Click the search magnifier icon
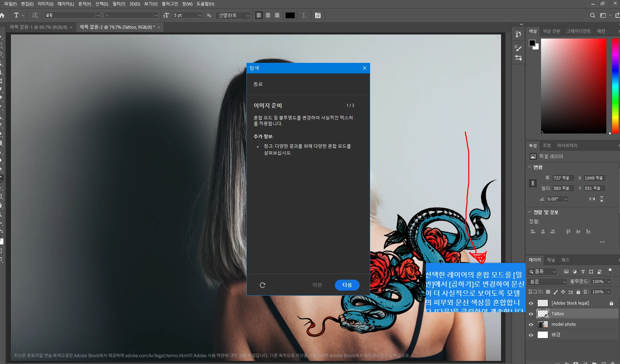The height and width of the screenshot is (364, 620). 593,15
